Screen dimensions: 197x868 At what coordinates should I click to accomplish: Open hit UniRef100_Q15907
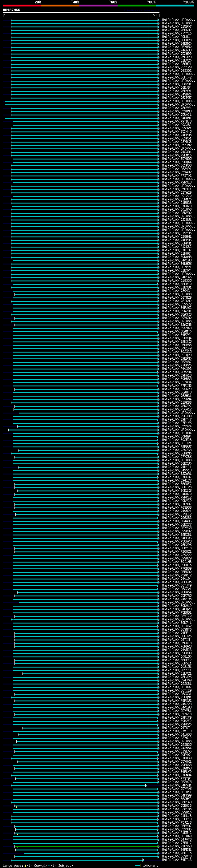click(176, 26)
